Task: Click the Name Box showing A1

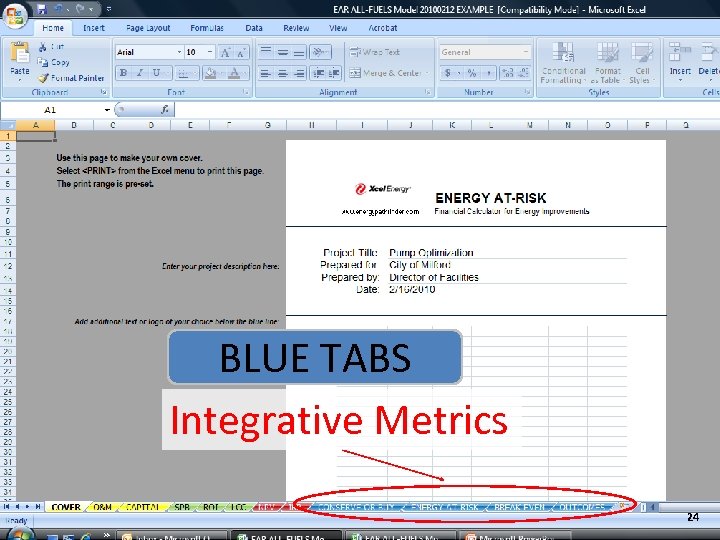Action: 51,110
